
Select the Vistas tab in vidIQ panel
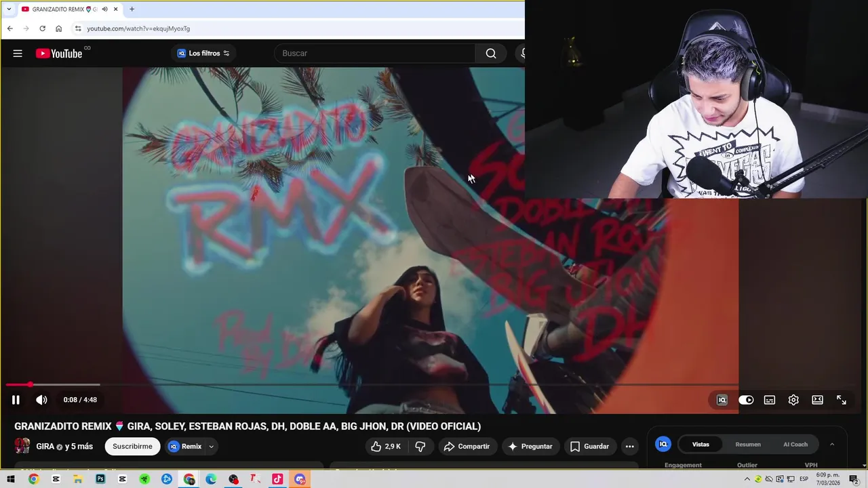pyautogui.click(x=701, y=445)
